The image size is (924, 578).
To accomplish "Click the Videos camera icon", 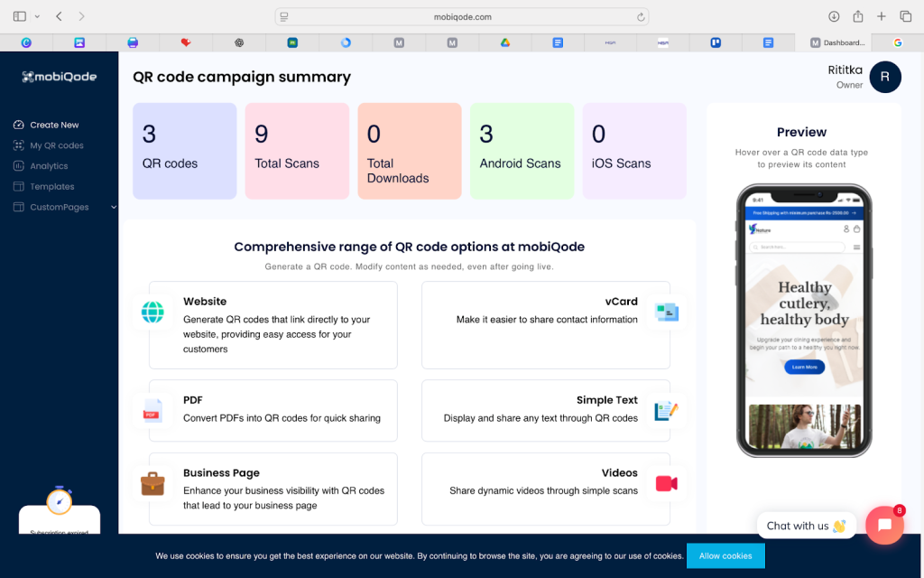I will point(667,484).
